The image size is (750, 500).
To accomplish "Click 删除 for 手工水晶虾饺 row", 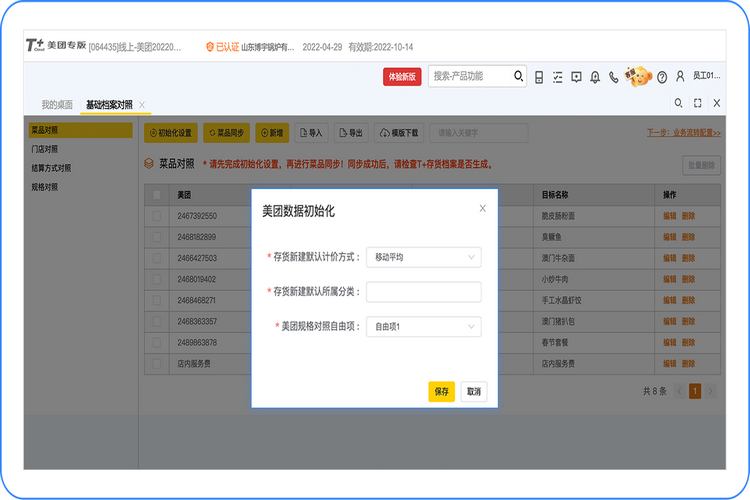I will [x=688, y=300].
